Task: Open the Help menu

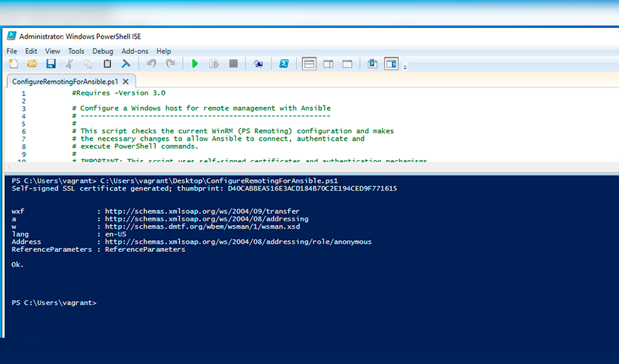Action: click(x=163, y=51)
